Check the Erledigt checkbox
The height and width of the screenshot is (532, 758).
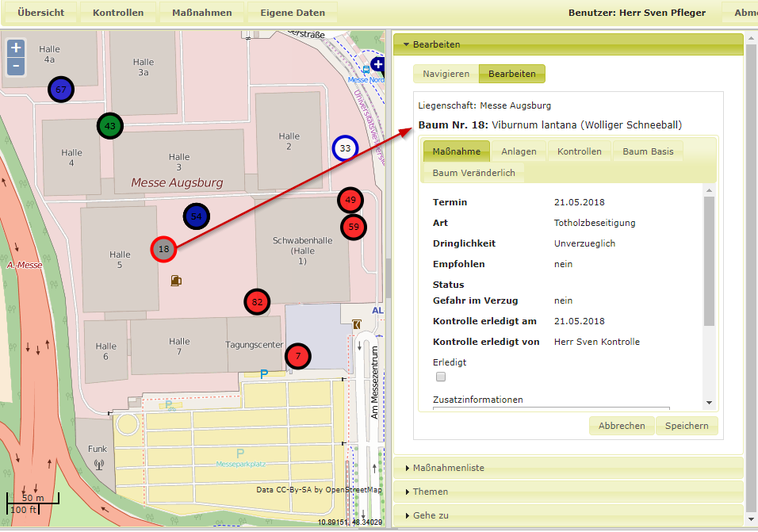(x=441, y=377)
